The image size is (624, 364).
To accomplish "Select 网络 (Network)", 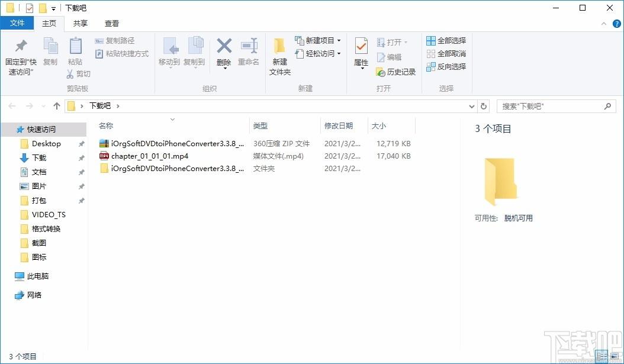I will tap(34, 295).
